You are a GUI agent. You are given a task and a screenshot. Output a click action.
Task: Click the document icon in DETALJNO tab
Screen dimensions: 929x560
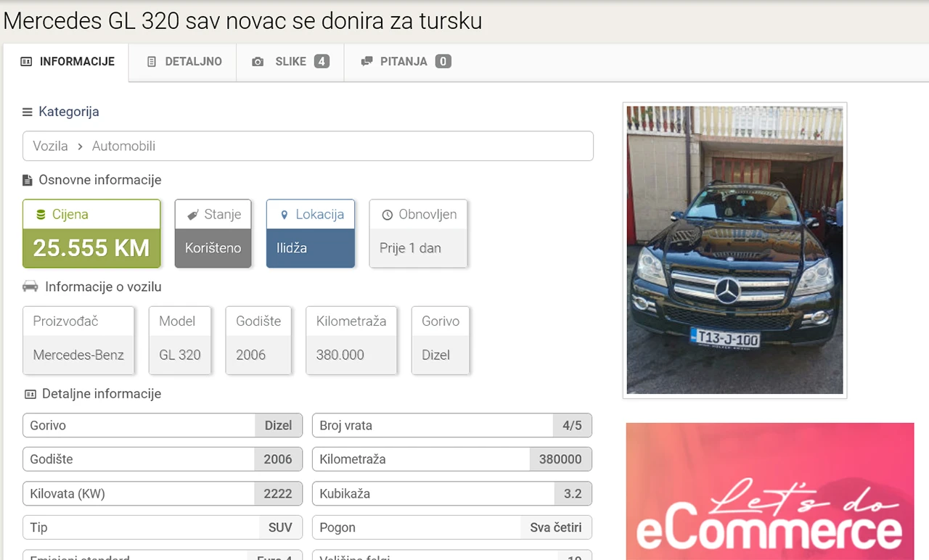152,62
